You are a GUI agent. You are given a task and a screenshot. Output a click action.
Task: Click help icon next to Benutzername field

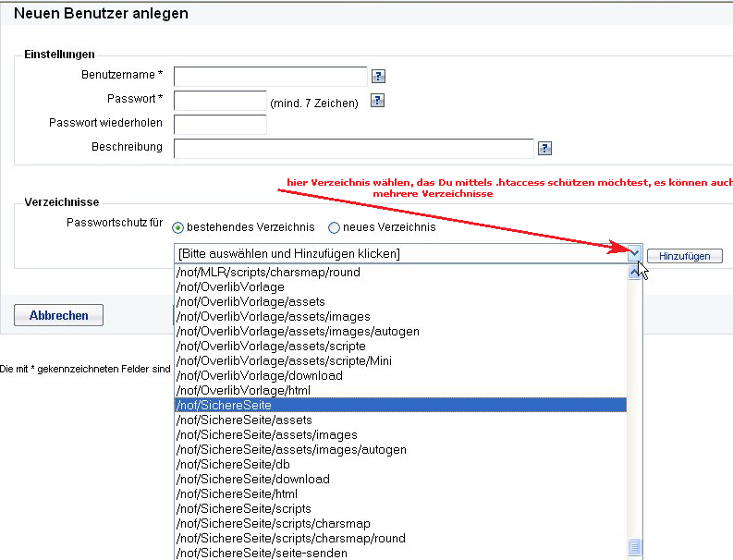[x=377, y=77]
